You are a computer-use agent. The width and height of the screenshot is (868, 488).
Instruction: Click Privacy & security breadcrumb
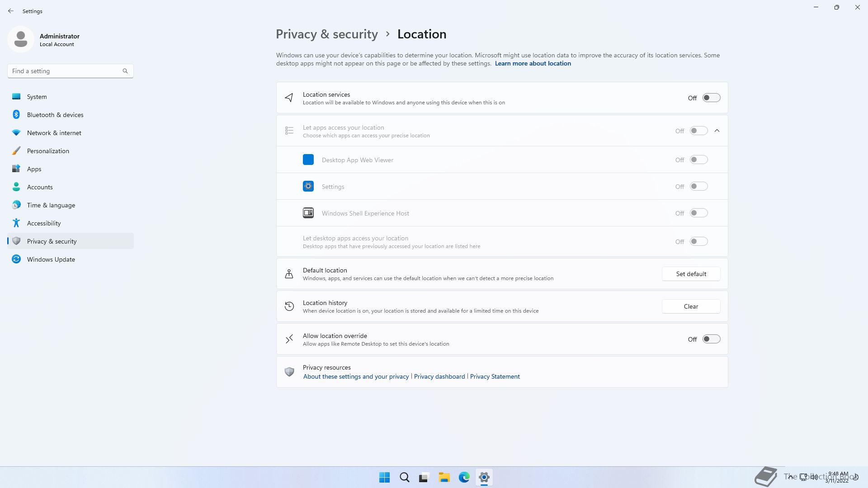327,34
